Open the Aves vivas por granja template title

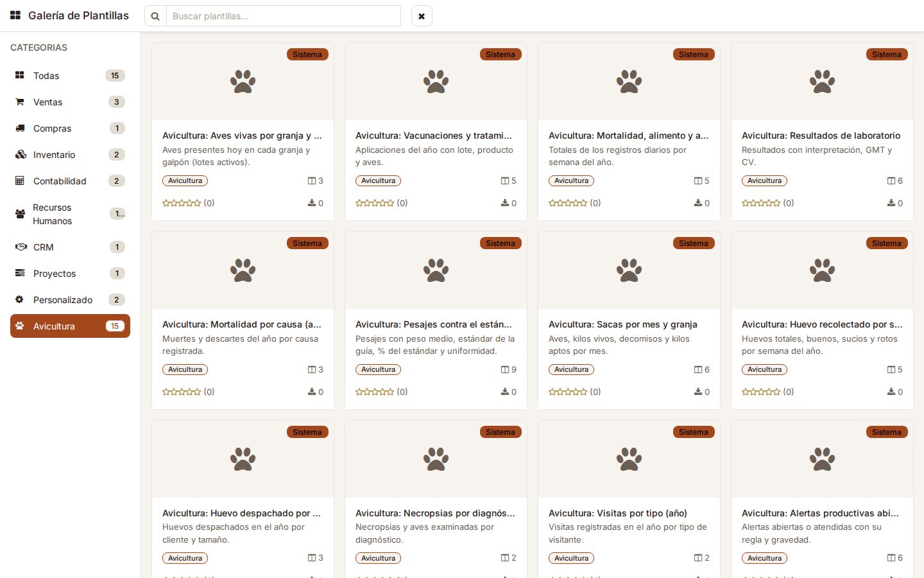tap(242, 136)
